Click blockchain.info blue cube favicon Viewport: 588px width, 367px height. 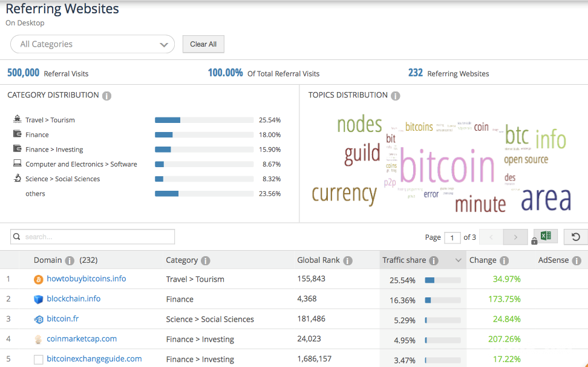pos(38,299)
